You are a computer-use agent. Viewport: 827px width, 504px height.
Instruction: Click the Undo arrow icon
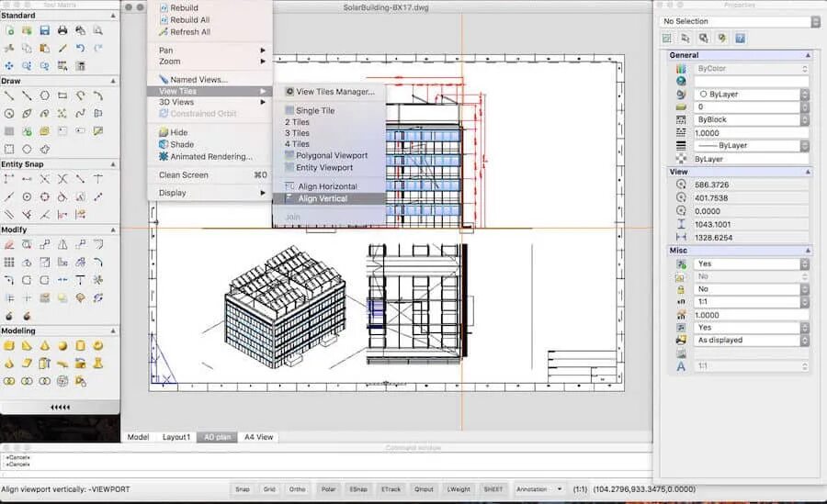80,49
